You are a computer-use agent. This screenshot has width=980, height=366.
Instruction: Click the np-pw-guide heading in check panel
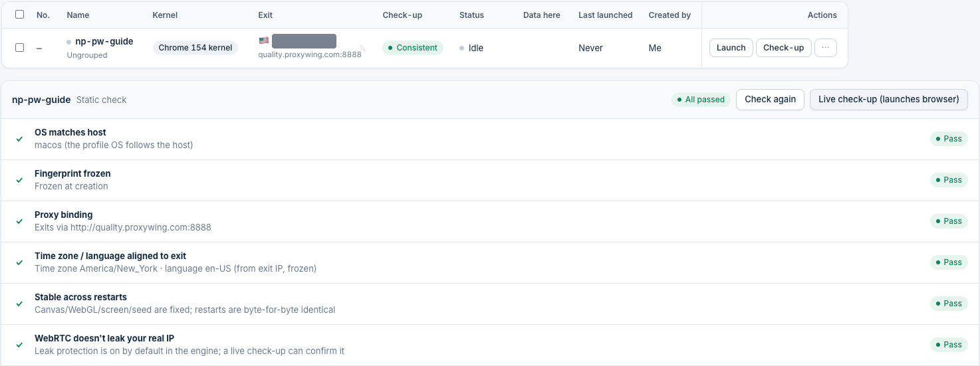[41, 100]
